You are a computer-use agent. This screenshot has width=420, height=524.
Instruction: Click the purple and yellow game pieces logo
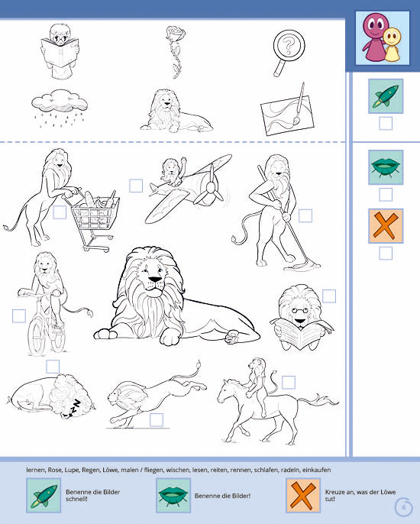pyautogui.click(x=383, y=37)
